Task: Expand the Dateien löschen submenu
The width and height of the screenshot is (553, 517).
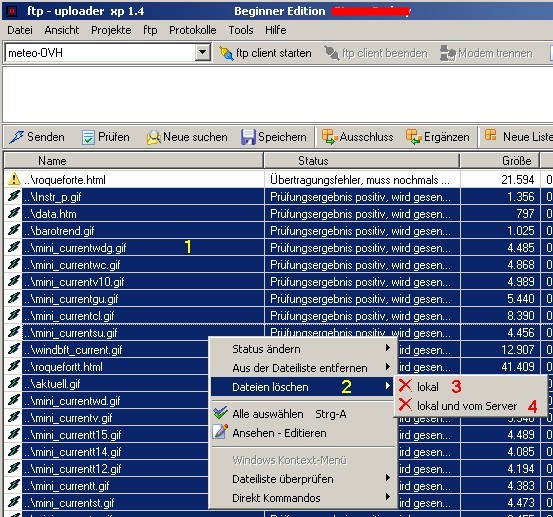Action: coord(388,386)
